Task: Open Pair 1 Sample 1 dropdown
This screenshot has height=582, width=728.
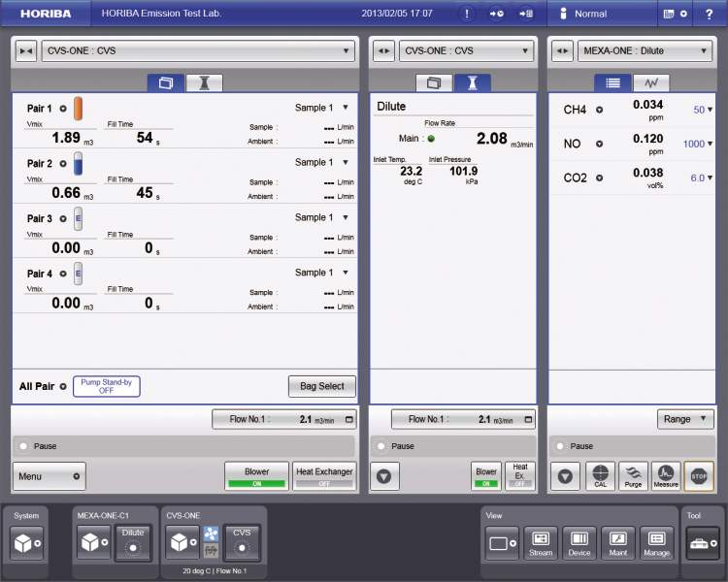Action: [x=321, y=108]
